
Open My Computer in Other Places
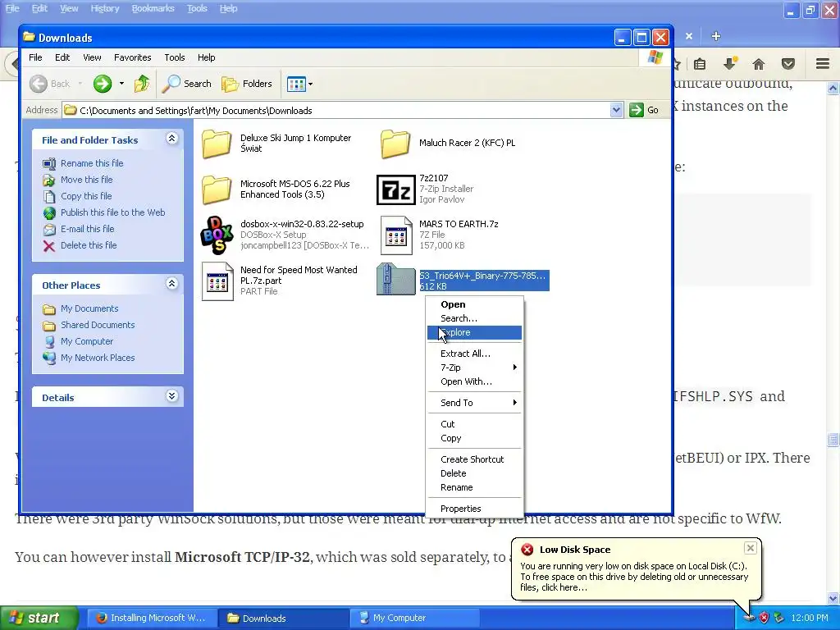(x=87, y=341)
